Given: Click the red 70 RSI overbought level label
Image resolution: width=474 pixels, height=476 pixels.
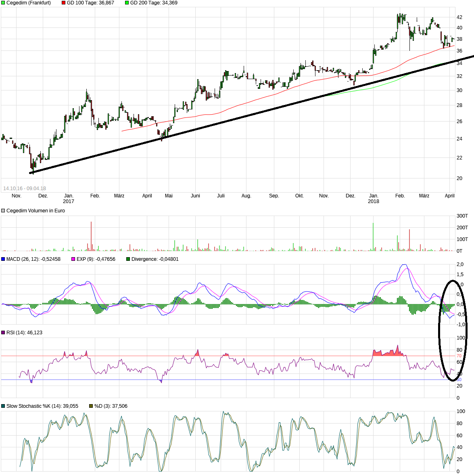Looking at the screenshot, I should [459, 356].
